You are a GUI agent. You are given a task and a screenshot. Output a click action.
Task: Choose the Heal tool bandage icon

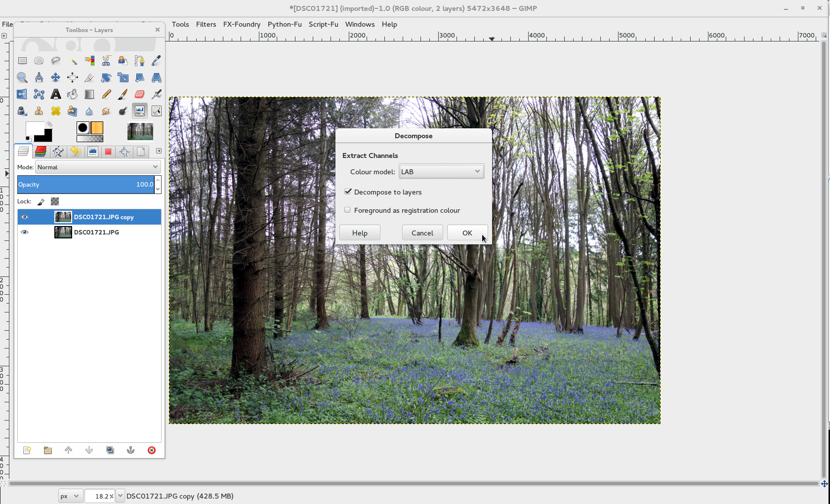(x=56, y=111)
